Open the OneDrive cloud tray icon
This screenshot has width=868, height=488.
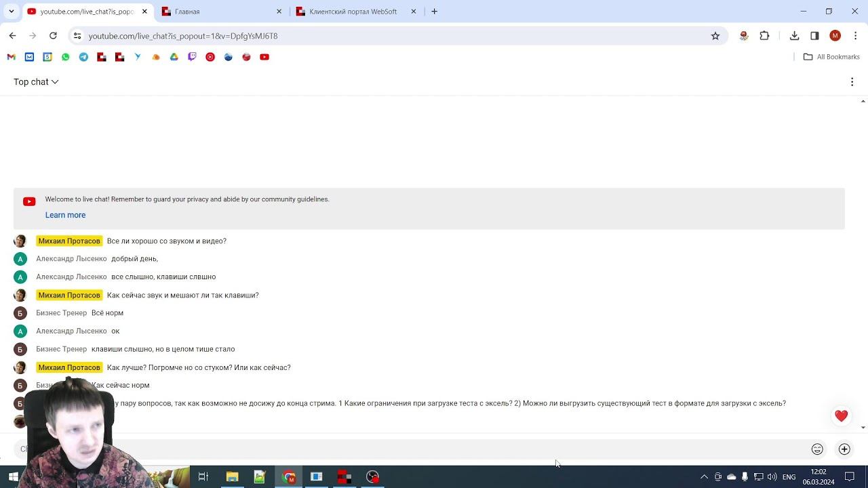pos(731,477)
